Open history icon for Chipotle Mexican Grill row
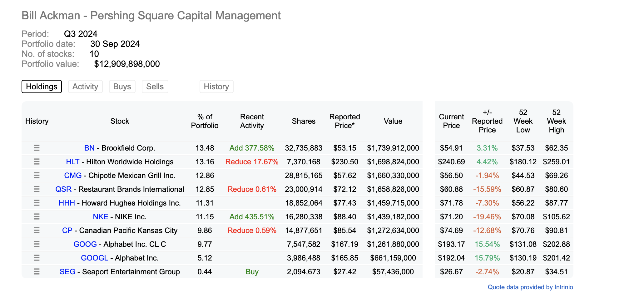 coord(37,175)
